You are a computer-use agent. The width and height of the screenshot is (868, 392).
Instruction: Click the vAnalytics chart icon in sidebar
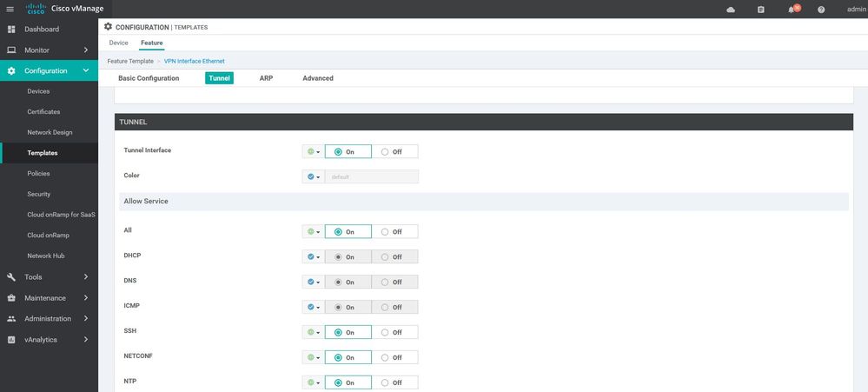pyautogui.click(x=11, y=339)
